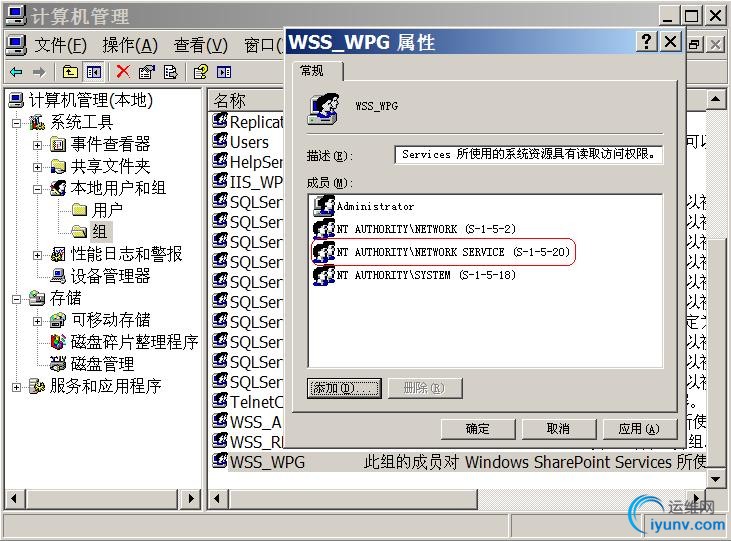731x541 pixels.
Task: Select the Disk Management (磁盘管理) icon
Action: pos(58,364)
